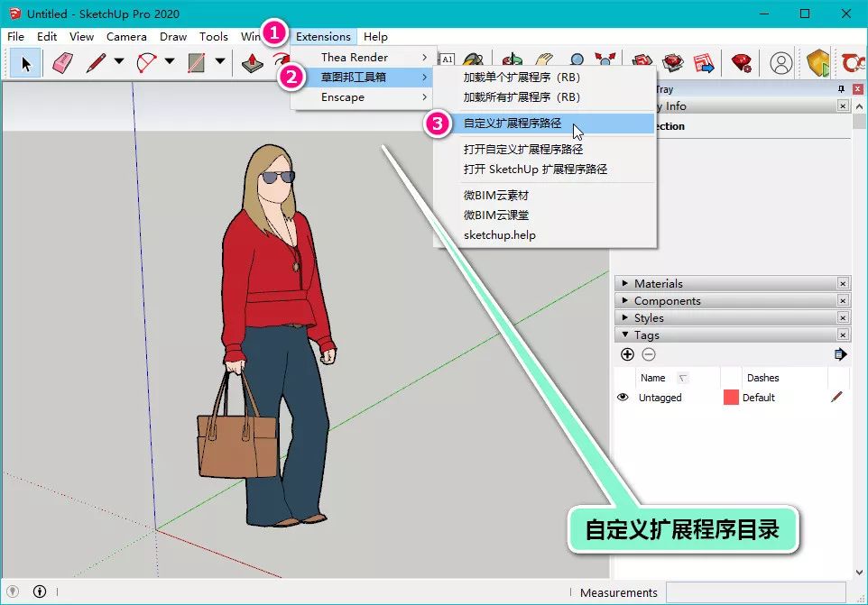Image resolution: width=868 pixels, height=605 pixels.
Task: Expand the Thea Render submenu
Action: (364, 57)
